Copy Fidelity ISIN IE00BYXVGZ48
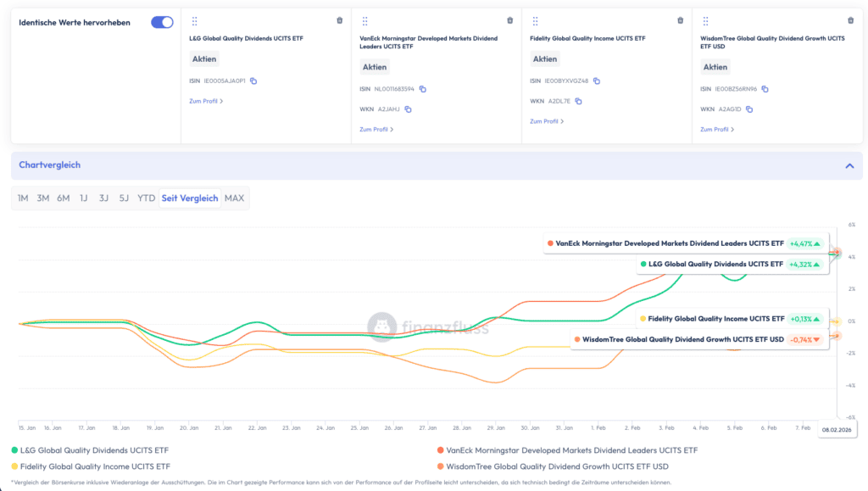The width and height of the screenshot is (868, 491). [597, 81]
